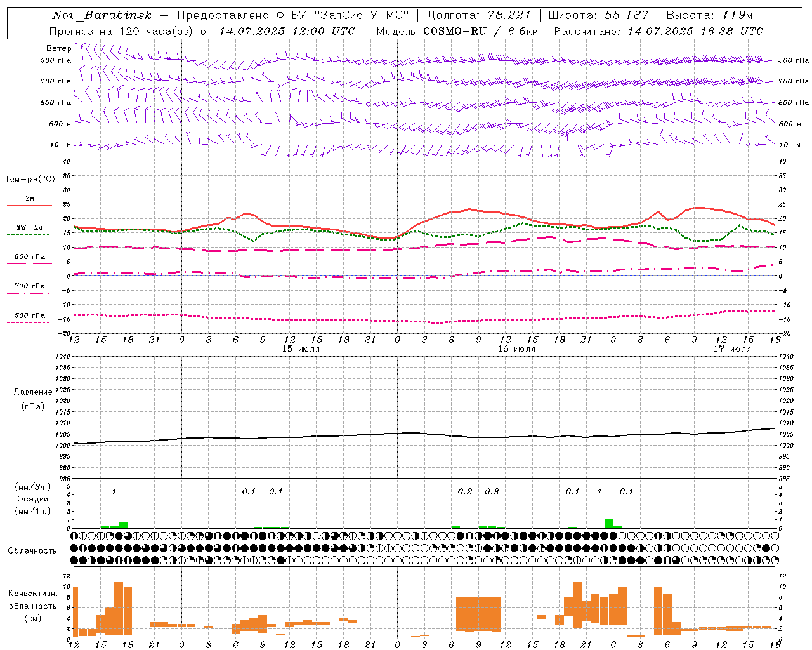This screenshot has width=812, height=650.
Task: Click the tallest green precipitation bar
Action: tap(608, 524)
